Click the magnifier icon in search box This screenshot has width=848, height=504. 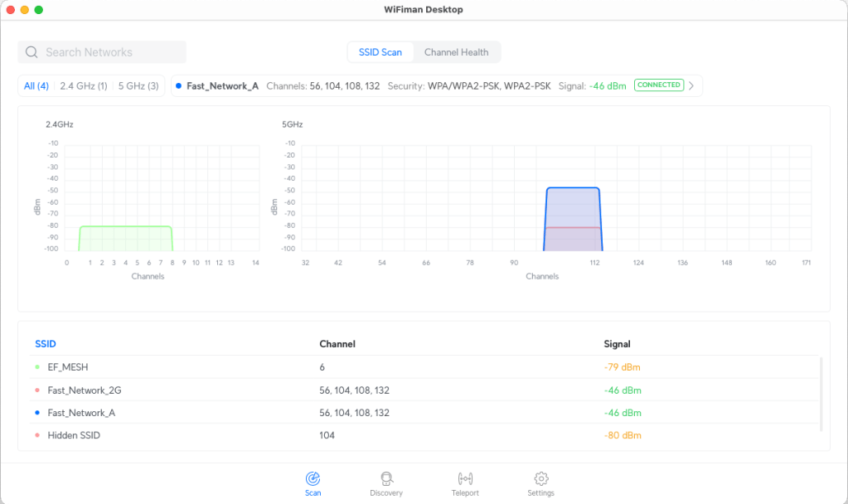[x=31, y=52]
